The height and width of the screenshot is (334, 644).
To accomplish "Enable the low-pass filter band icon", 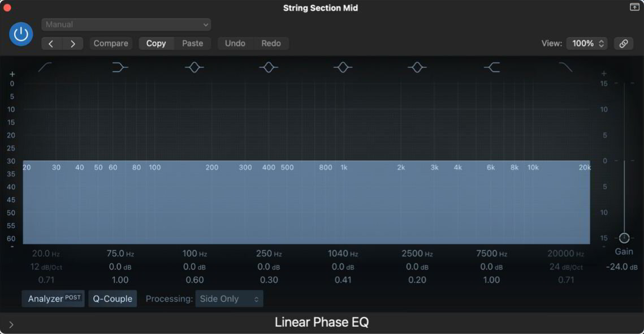I will pos(565,67).
